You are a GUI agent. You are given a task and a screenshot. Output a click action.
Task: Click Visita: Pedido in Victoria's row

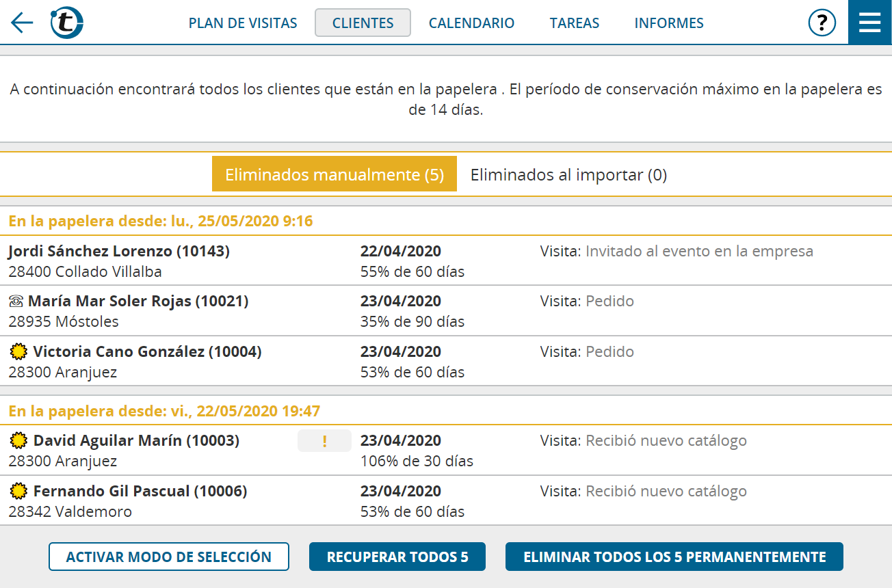click(587, 351)
